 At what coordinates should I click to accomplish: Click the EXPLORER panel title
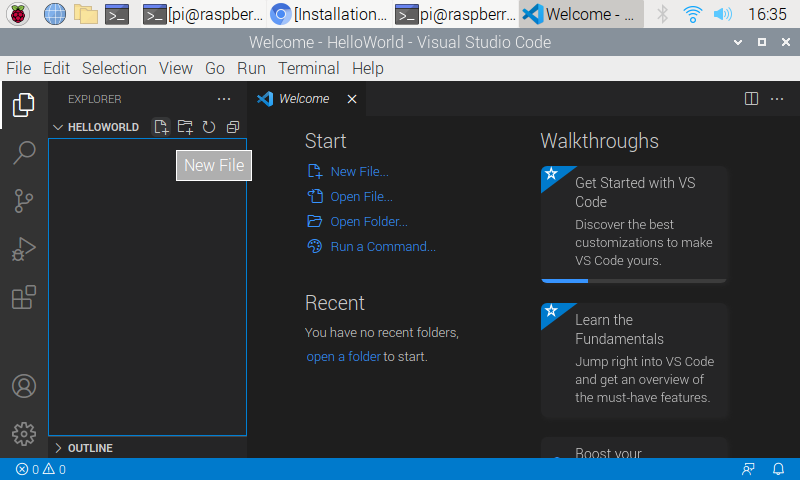[x=95, y=99]
